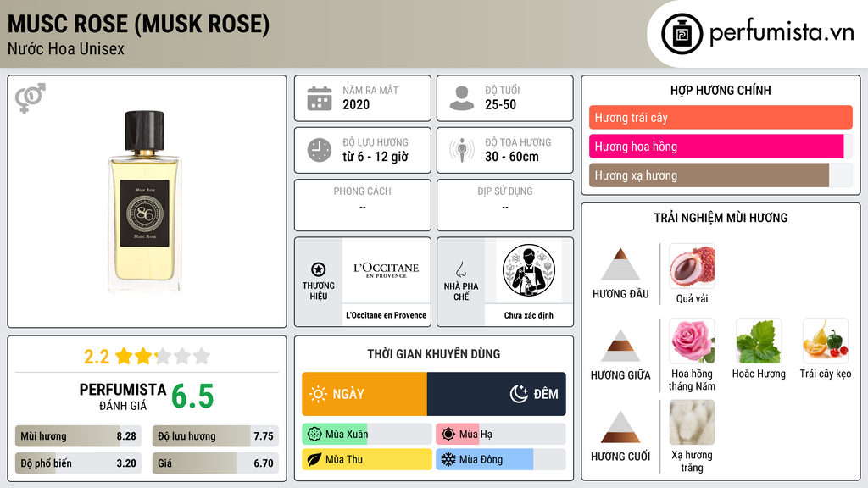Click the person icon beside Độ tuổi
The image size is (868, 488).
point(462,98)
